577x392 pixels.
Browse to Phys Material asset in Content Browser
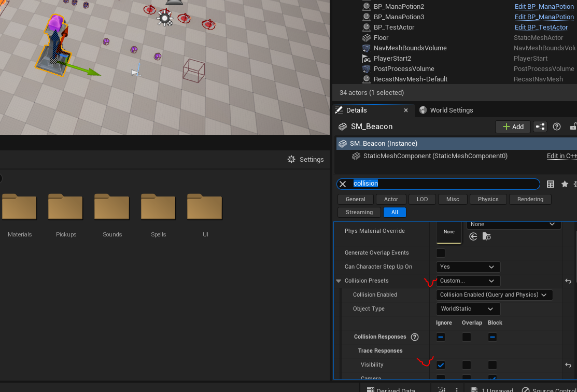click(486, 236)
